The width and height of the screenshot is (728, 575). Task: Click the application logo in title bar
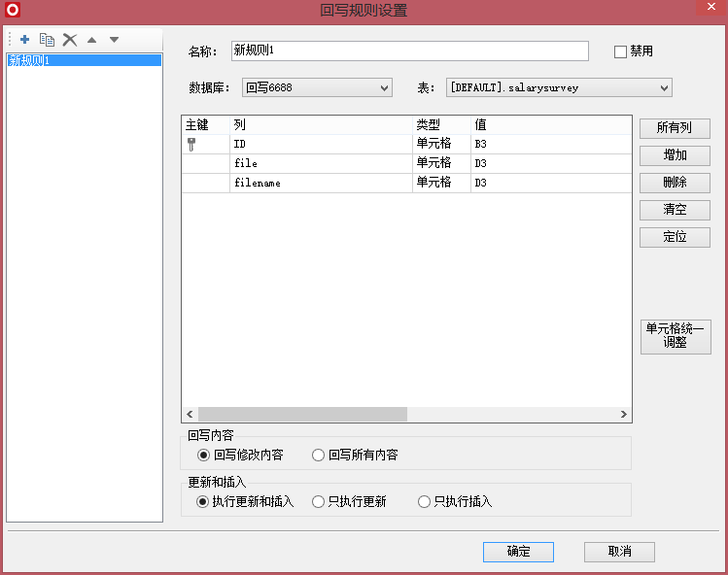pyautogui.click(x=13, y=10)
